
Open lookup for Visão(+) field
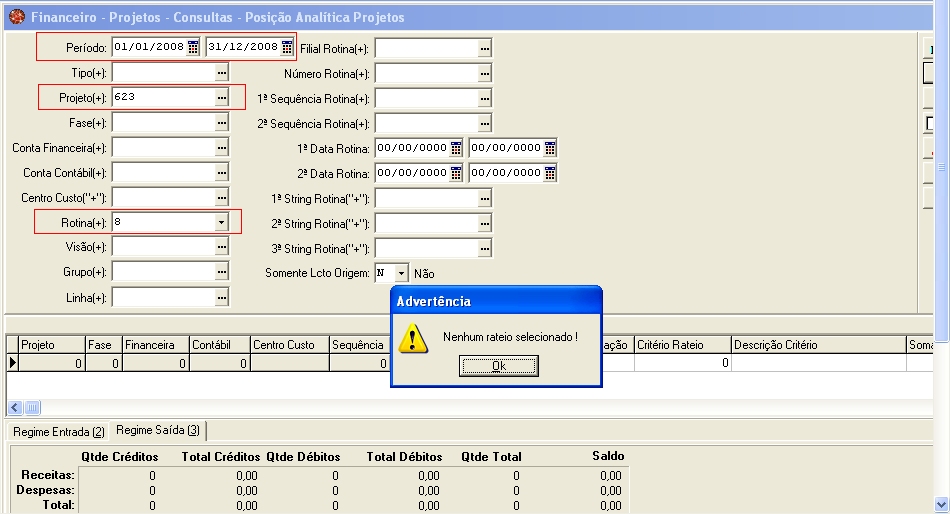click(x=222, y=247)
